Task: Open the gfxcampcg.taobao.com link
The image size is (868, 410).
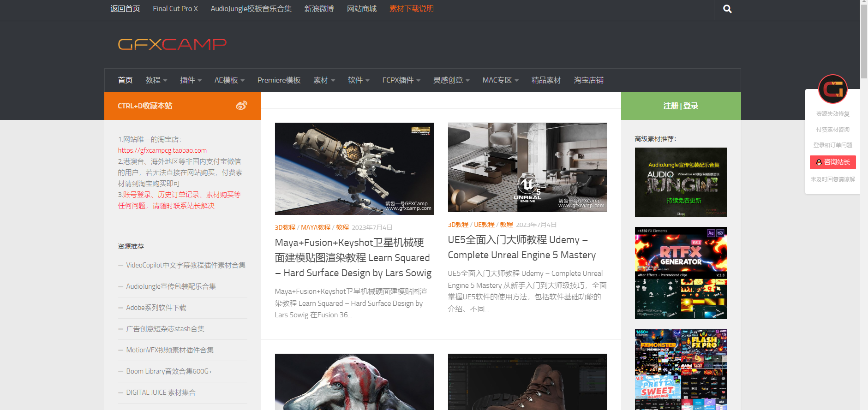Action: (x=162, y=150)
